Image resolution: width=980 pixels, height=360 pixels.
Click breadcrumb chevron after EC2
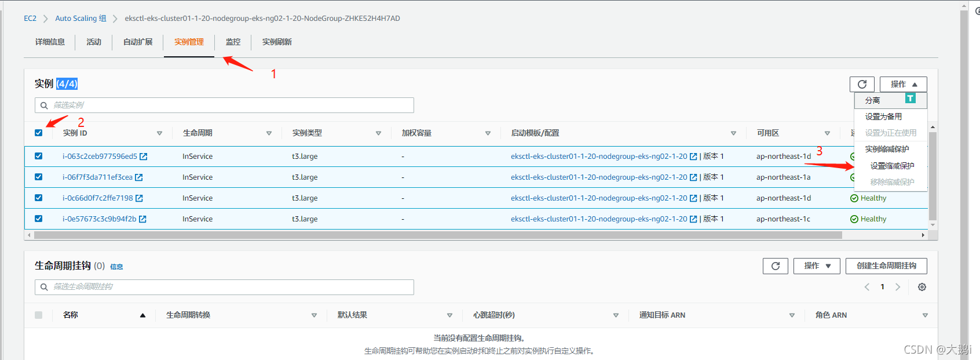(x=46, y=19)
